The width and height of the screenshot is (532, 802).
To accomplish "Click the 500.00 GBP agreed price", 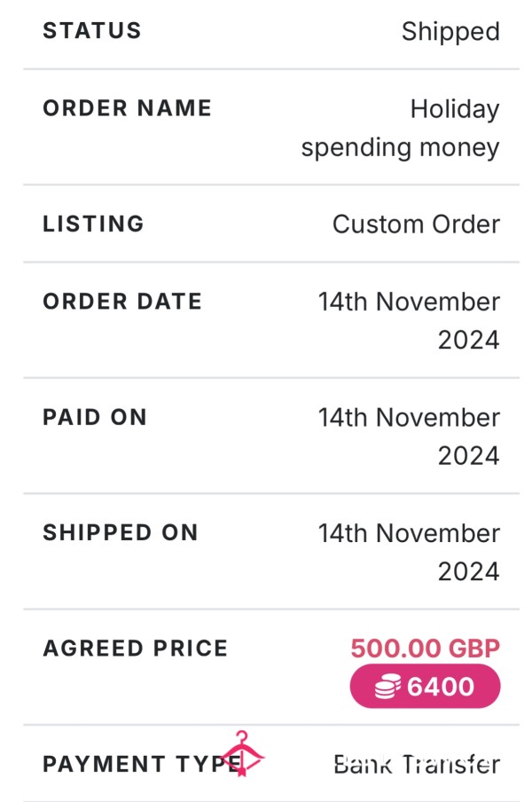I will pos(426,648).
